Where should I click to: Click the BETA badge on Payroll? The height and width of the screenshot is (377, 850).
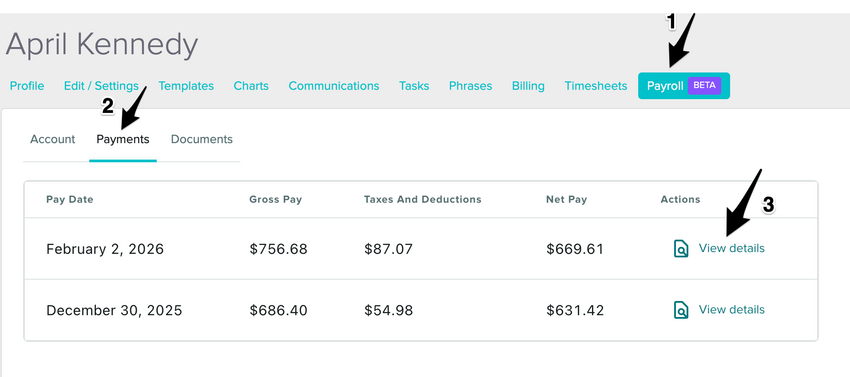pyautogui.click(x=704, y=86)
